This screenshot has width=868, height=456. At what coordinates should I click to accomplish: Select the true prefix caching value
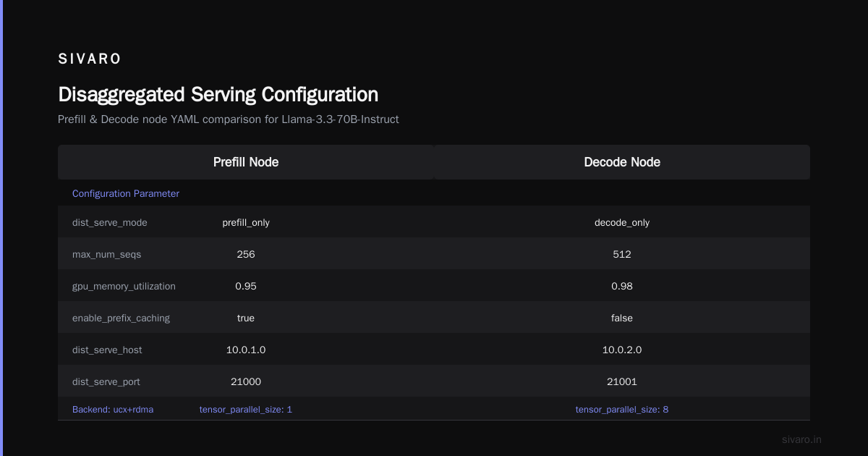pyautogui.click(x=246, y=318)
